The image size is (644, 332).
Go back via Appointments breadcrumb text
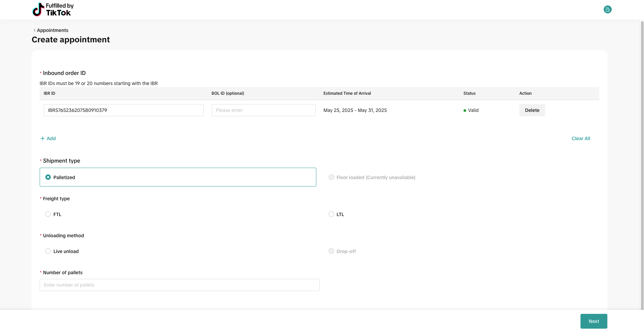point(52,30)
